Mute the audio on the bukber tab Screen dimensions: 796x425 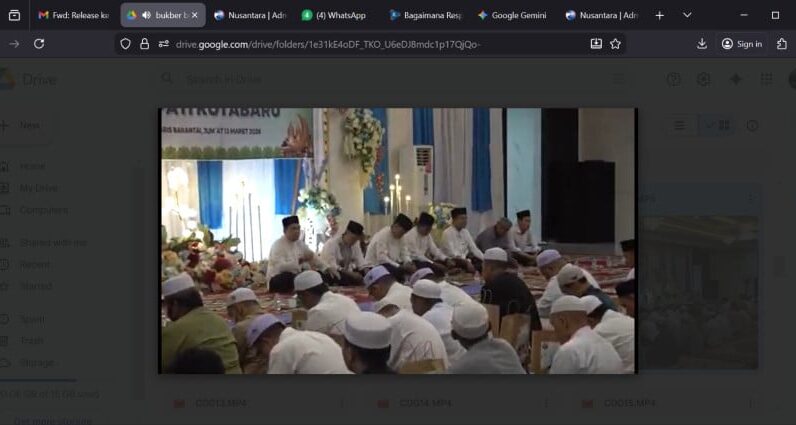pyautogui.click(x=146, y=15)
